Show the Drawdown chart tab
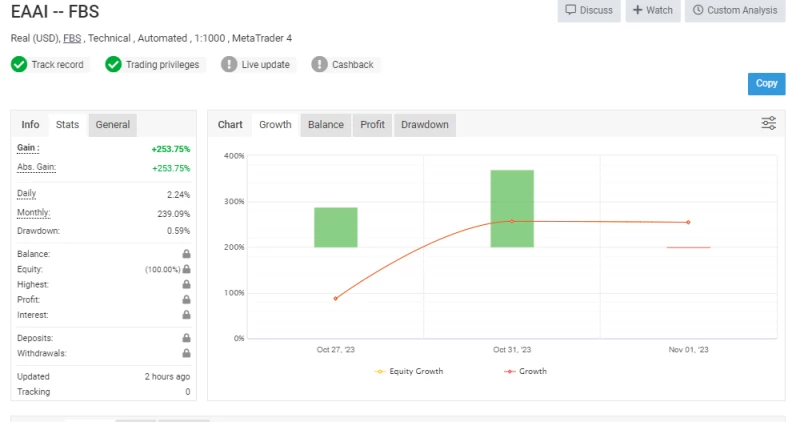The height and width of the screenshot is (422, 800). [425, 125]
